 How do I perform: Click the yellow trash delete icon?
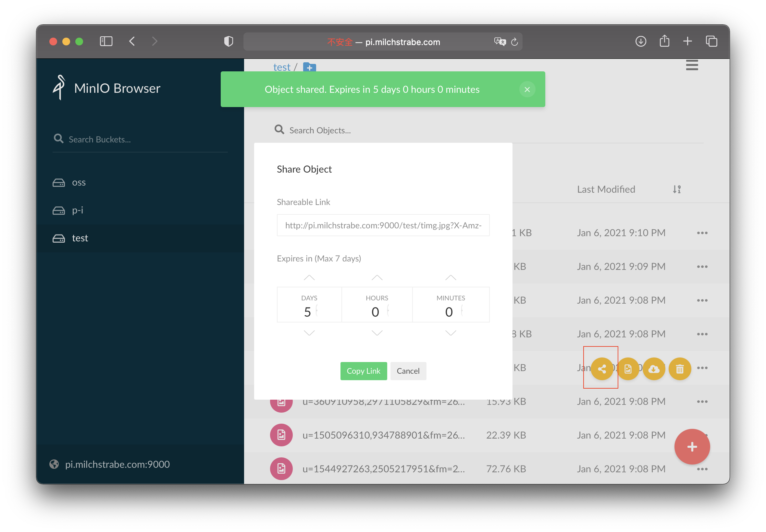point(680,369)
